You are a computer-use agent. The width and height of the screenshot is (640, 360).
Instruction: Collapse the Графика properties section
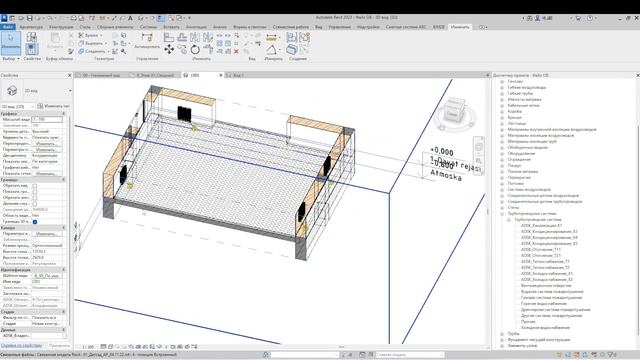(x=64, y=113)
